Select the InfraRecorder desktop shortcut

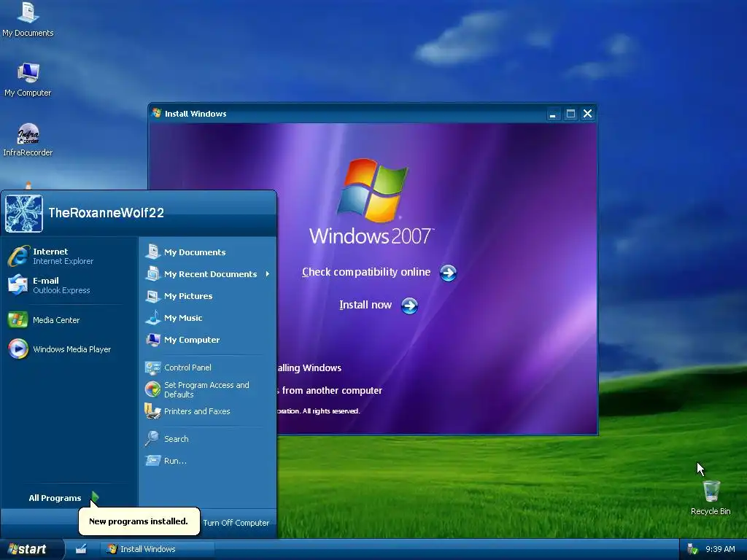(x=28, y=139)
